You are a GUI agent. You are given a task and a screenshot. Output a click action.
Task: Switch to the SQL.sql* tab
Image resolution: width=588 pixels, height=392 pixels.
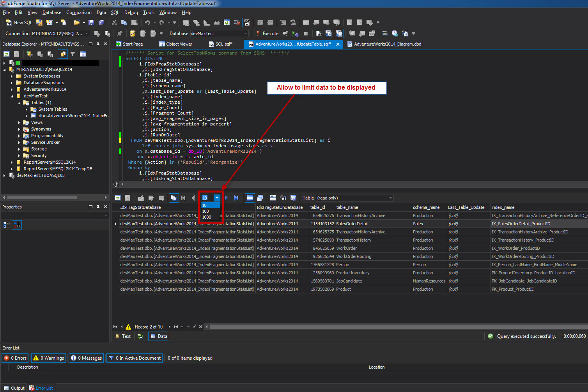221,44
